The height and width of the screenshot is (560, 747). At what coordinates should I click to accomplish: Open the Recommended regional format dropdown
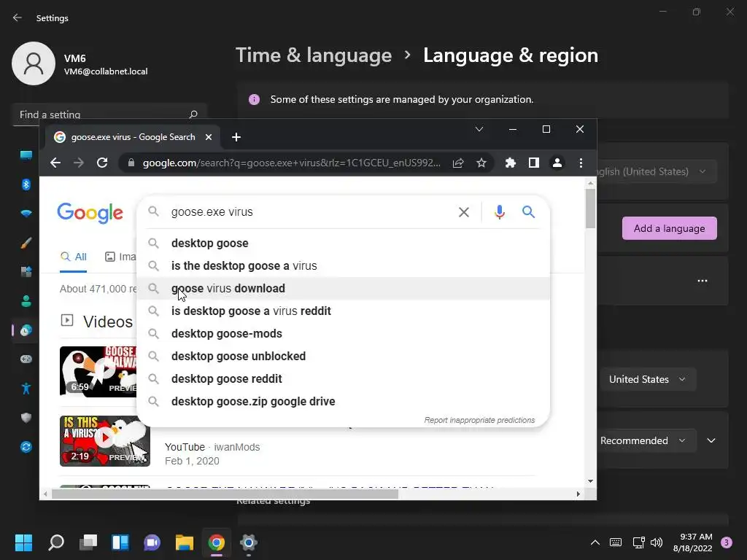(647, 441)
